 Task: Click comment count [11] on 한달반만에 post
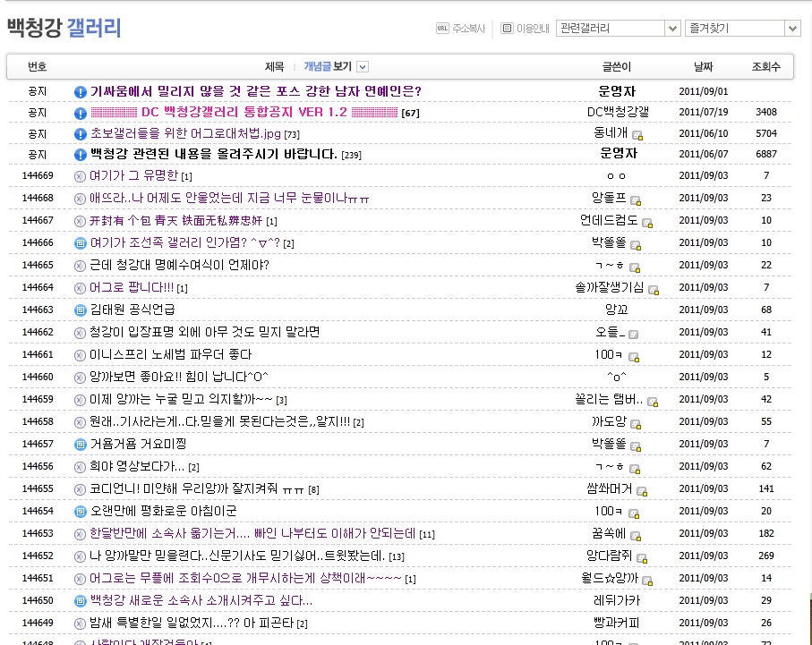click(427, 535)
